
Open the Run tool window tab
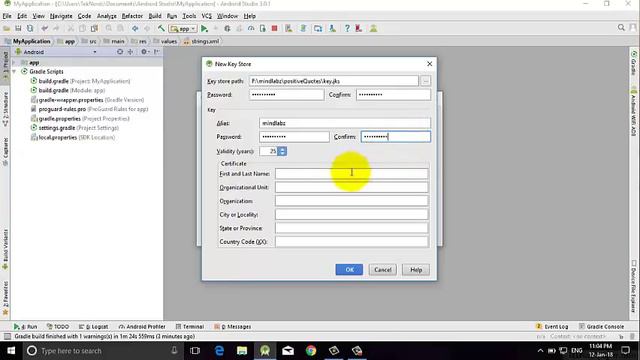tap(25, 327)
